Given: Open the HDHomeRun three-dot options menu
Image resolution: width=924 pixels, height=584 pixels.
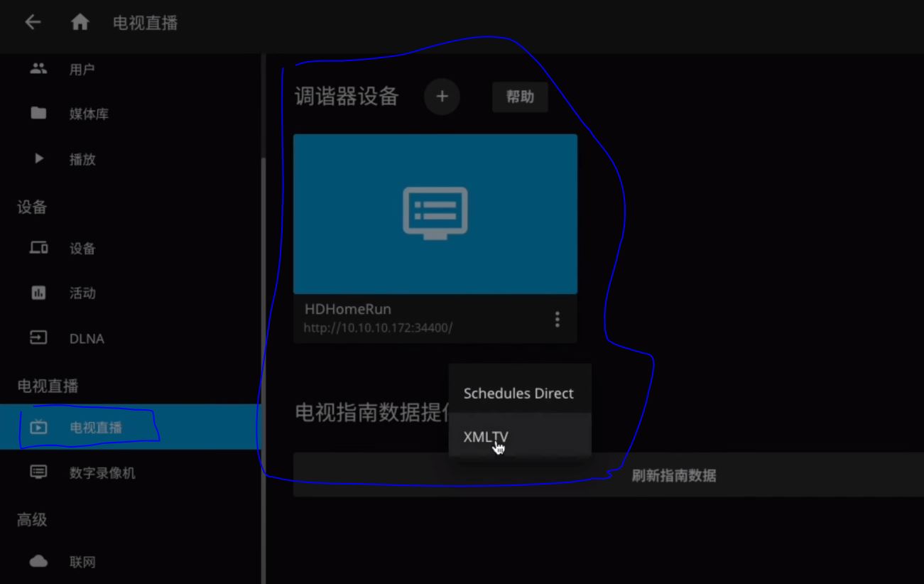Looking at the screenshot, I should pos(558,320).
